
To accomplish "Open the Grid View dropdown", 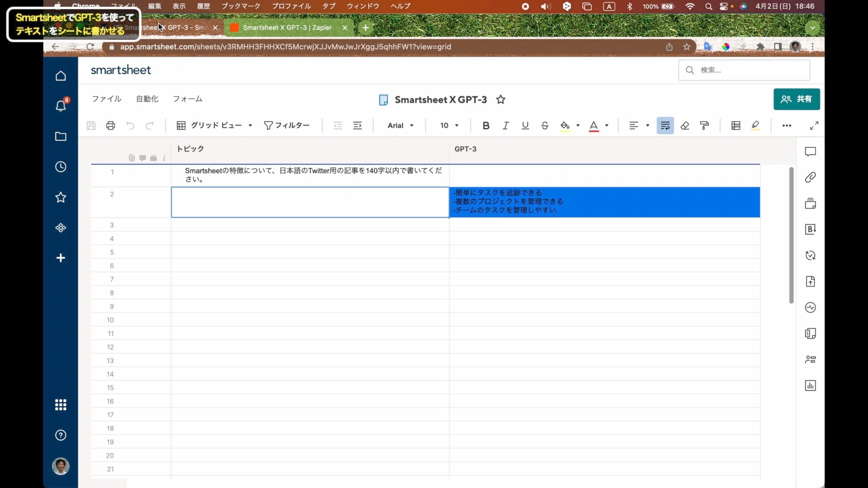I will point(214,125).
